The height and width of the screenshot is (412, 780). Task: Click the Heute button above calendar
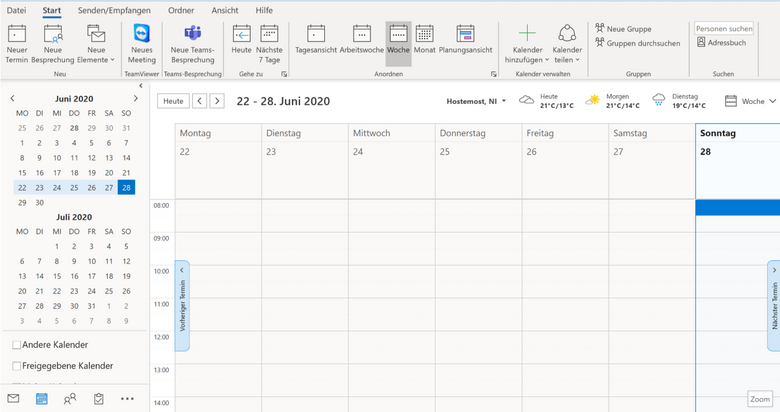(173, 101)
